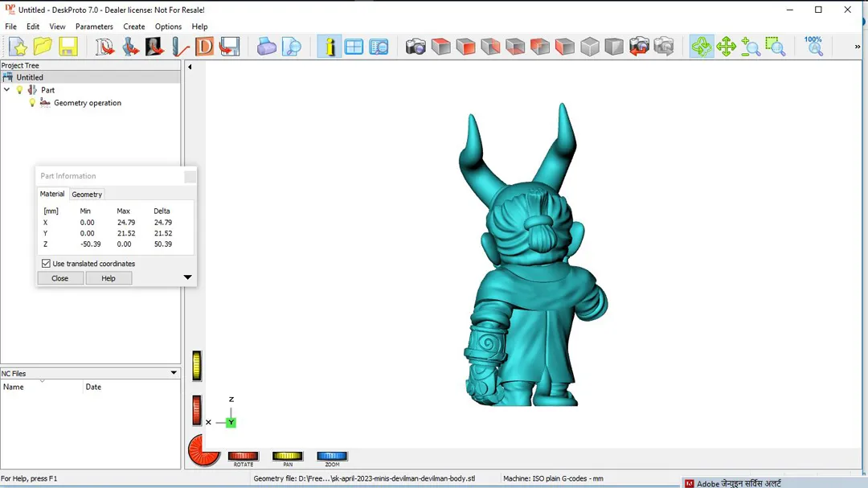Click the orange D toolbar icon

[x=204, y=47]
